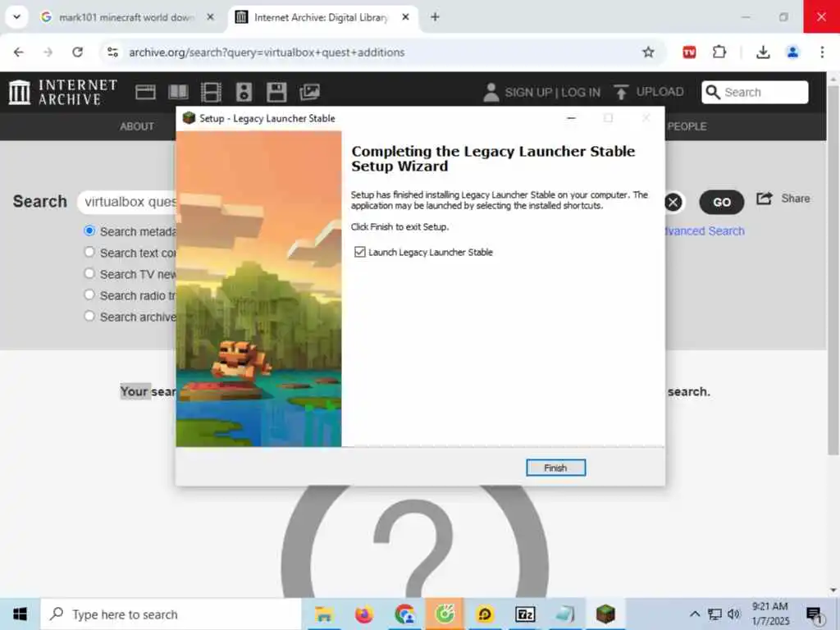
Task: Open the notification center icon
Action: tap(815, 615)
